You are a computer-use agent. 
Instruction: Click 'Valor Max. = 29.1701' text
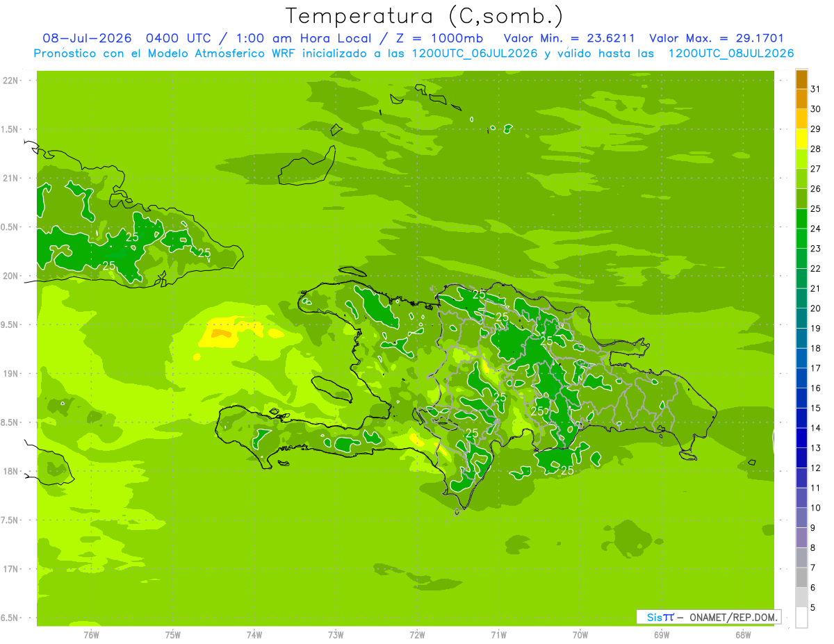click(x=717, y=38)
